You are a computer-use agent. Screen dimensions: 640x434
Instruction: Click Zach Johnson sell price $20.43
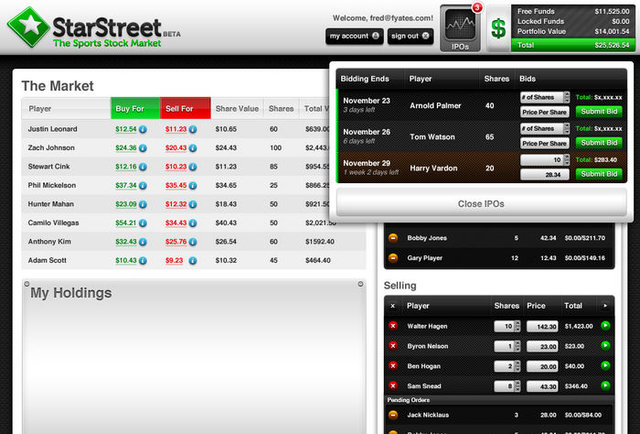point(176,148)
